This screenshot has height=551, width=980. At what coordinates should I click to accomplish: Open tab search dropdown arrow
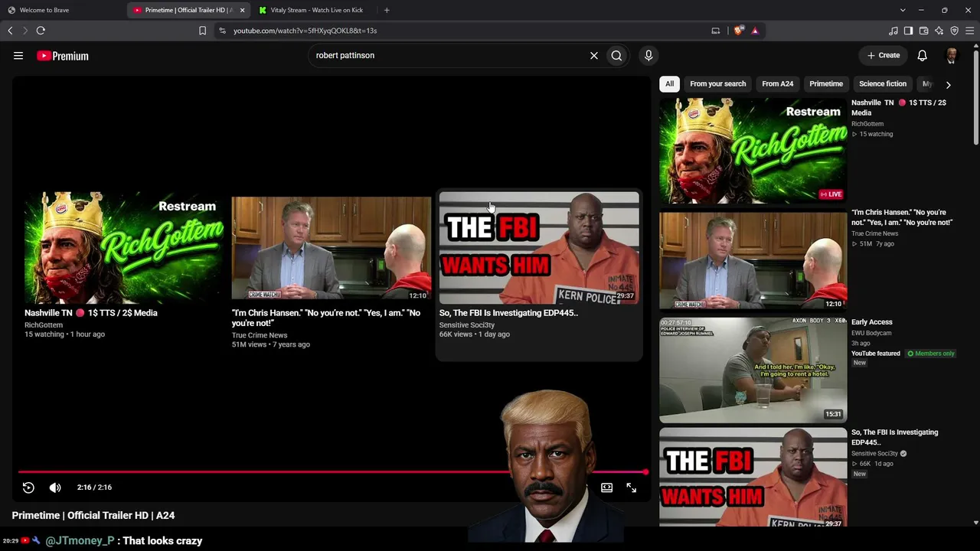[903, 10]
